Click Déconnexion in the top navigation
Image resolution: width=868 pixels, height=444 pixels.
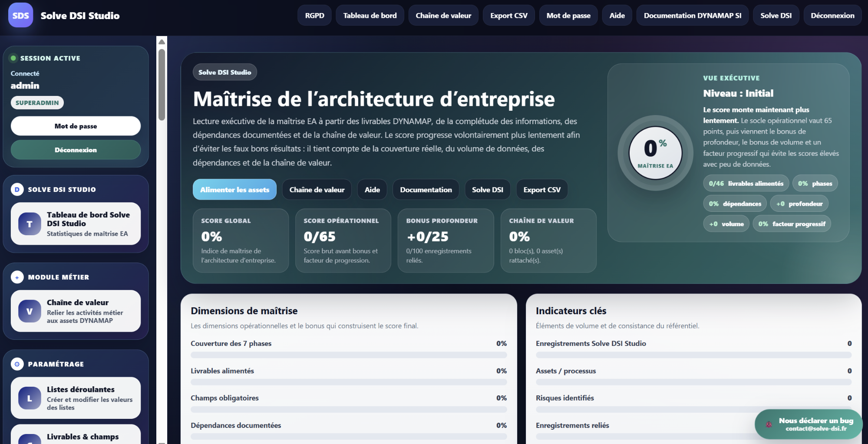pyautogui.click(x=832, y=16)
